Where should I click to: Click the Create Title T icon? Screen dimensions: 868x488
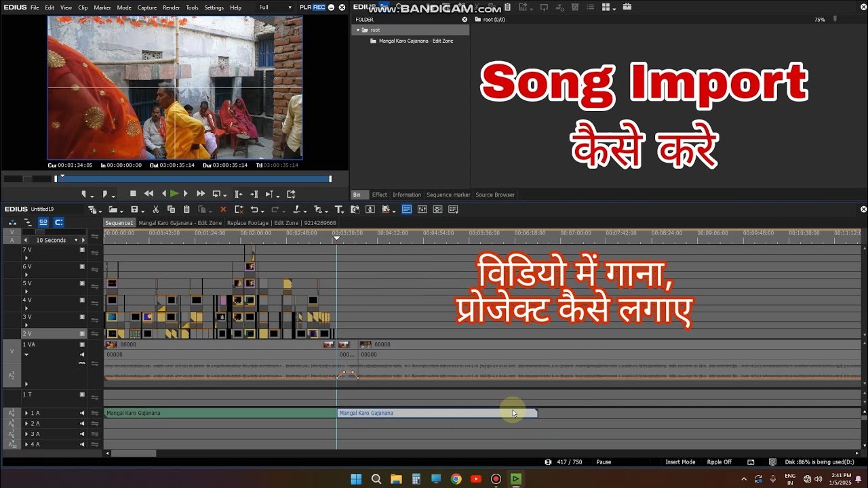pos(338,209)
